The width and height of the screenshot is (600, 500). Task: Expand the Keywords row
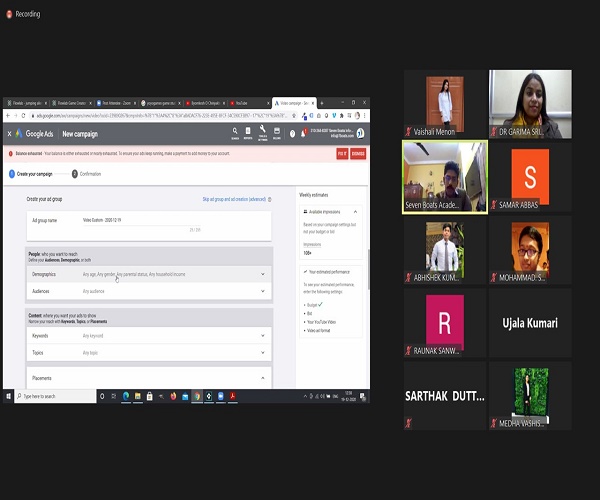click(149, 336)
